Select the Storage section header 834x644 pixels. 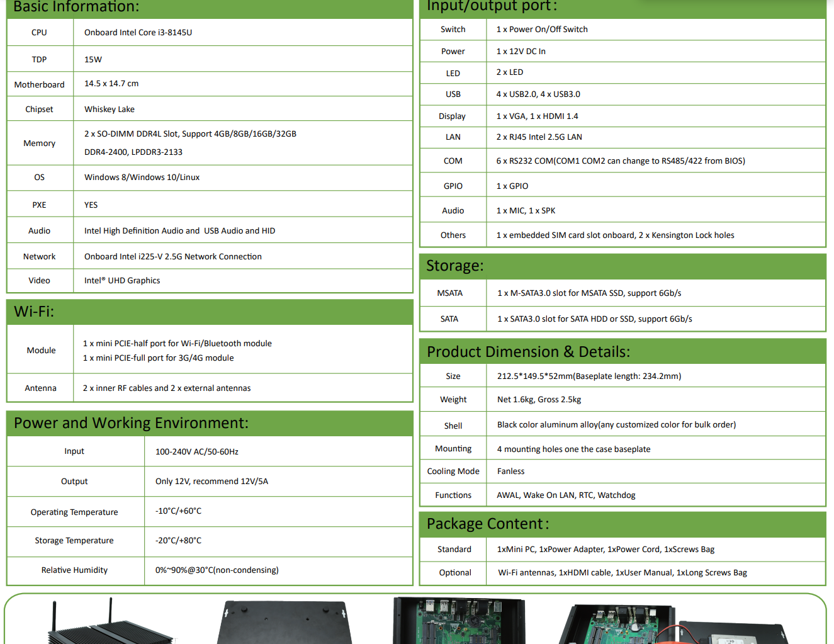(454, 266)
